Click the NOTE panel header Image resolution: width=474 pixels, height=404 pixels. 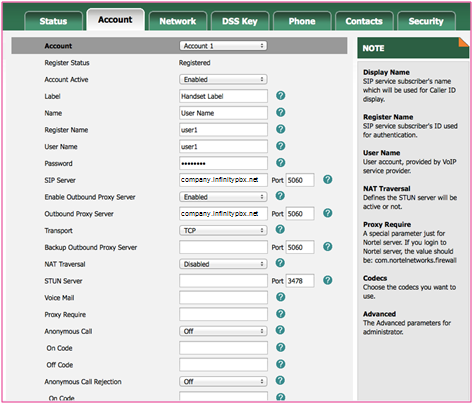tap(413, 48)
